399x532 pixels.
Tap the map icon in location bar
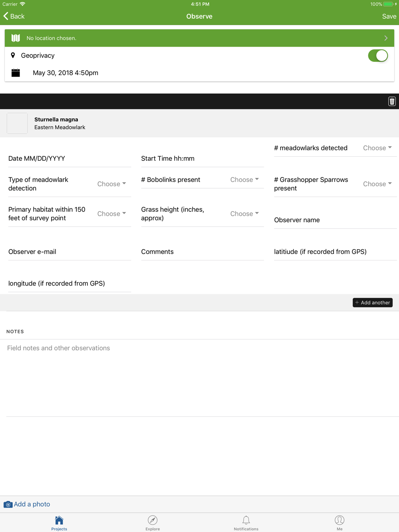(16, 38)
